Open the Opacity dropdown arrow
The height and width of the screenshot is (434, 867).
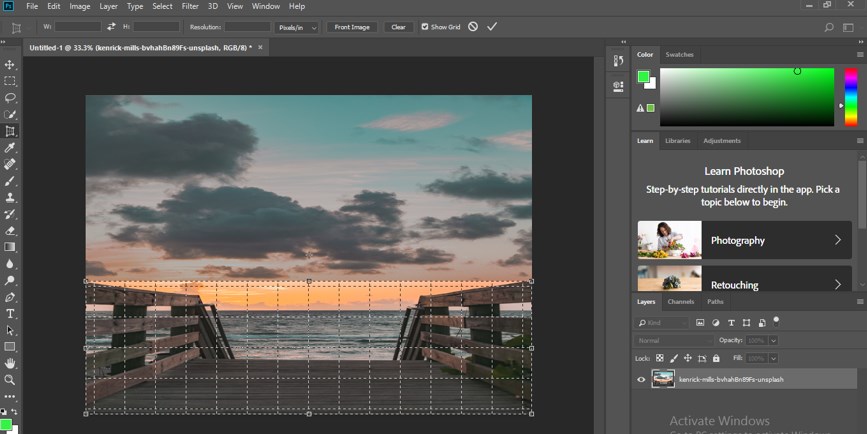point(773,341)
